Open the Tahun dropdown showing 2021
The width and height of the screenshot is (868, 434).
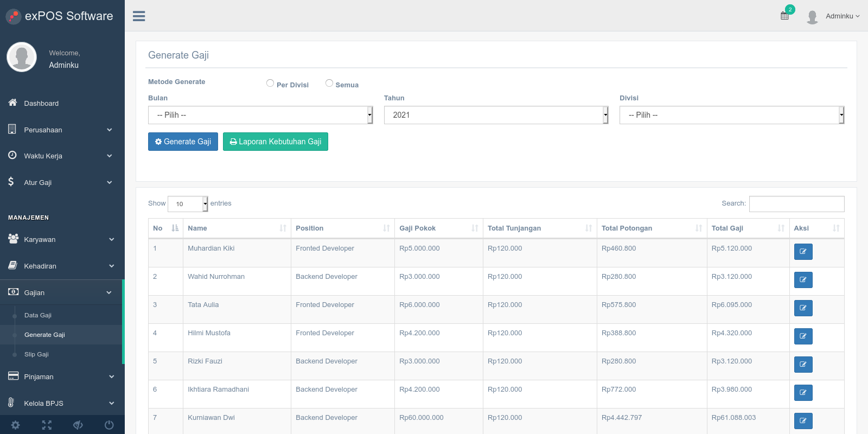point(496,115)
